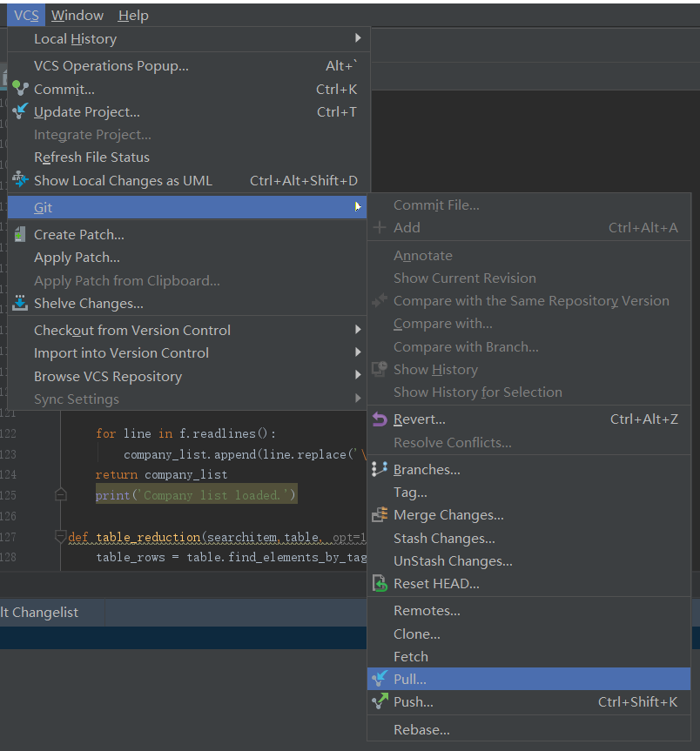Click the Compare with Same Repository Version icon
The image size is (700, 751).
[x=380, y=301]
